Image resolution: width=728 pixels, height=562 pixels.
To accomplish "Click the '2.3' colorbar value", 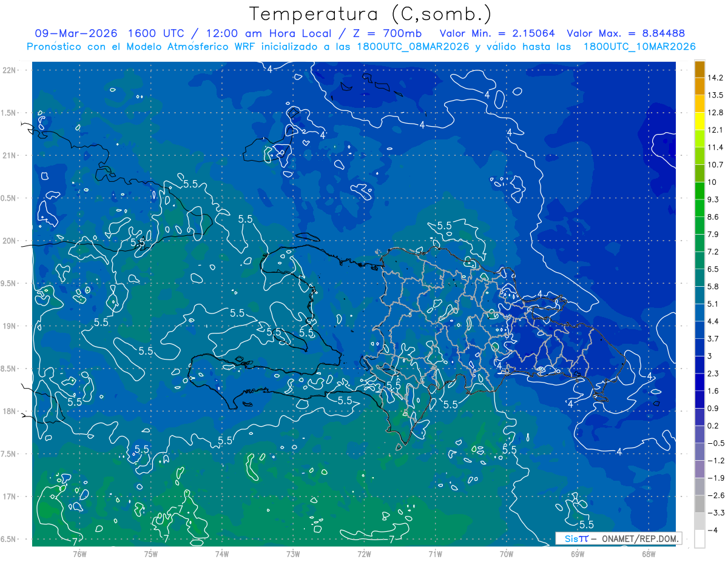I will pyautogui.click(x=714, y=373).
